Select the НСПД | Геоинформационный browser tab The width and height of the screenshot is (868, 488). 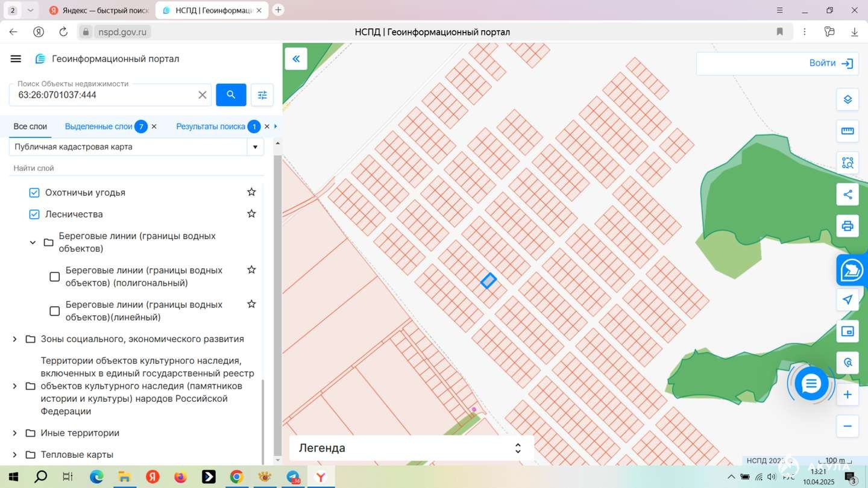[x=212, y=10]
